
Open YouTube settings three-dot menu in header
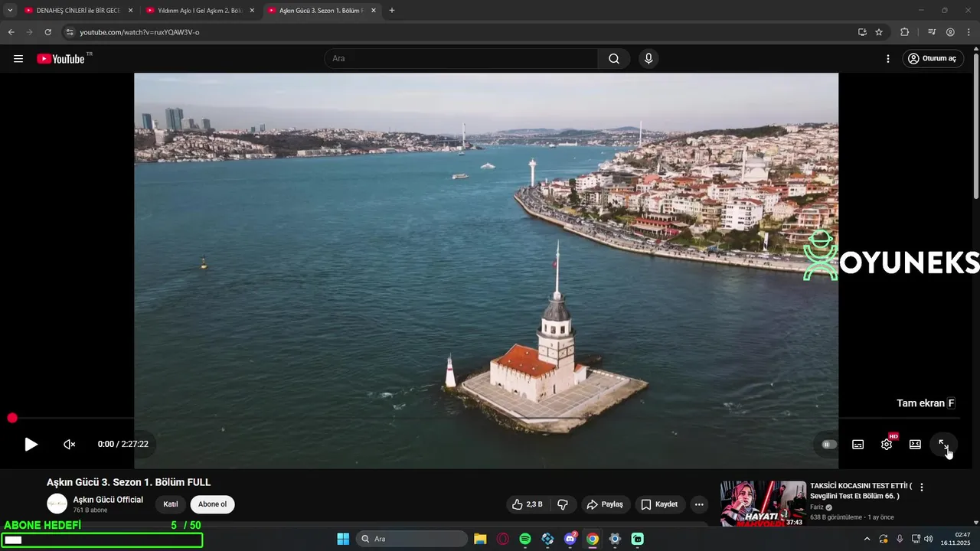pos(888,59)
